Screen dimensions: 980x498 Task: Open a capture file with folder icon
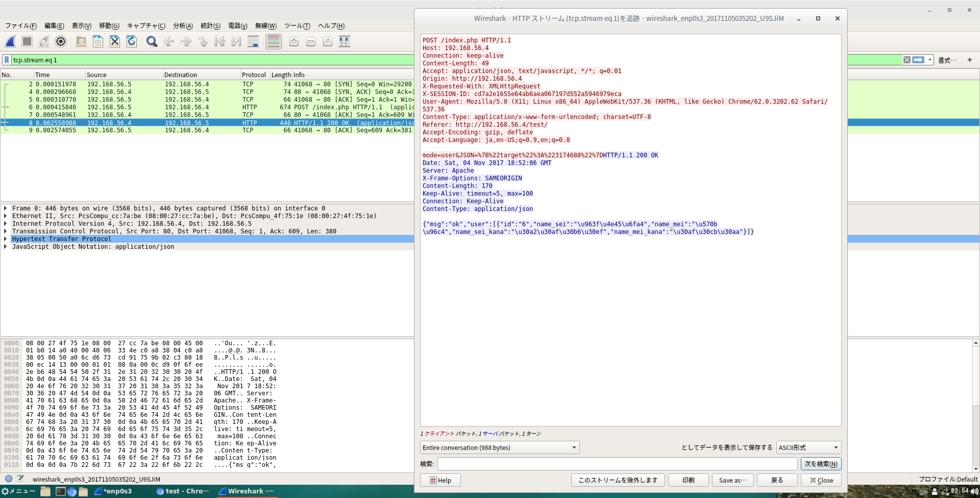[x=81, y=42]
